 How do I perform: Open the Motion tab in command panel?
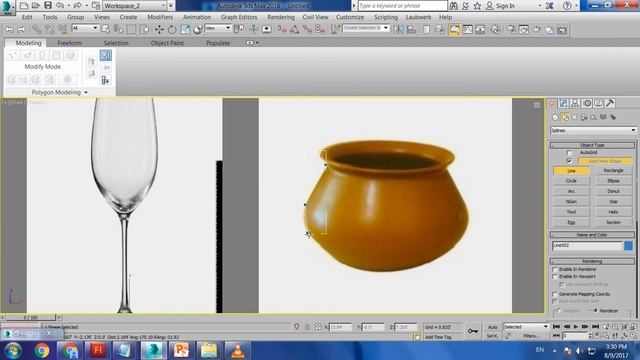[587, 103]
